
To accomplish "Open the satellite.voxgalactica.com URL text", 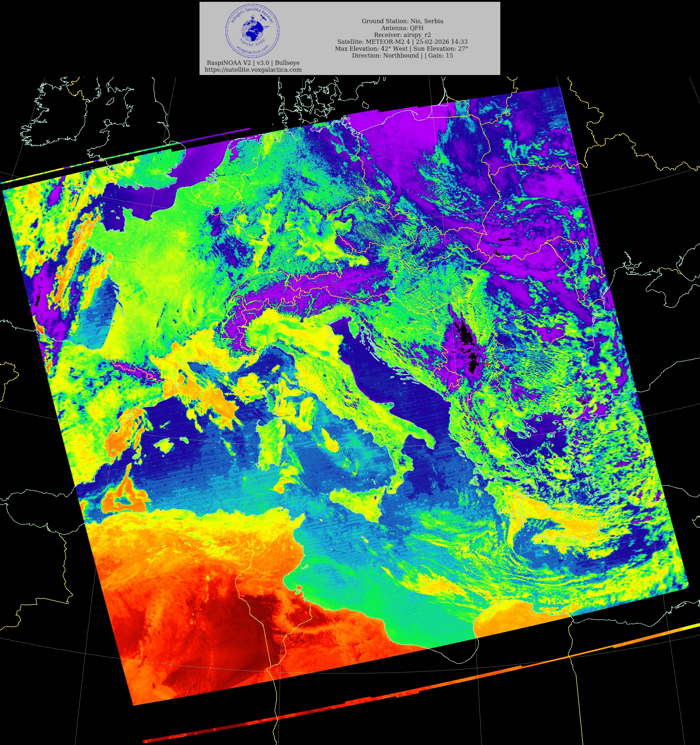I will pyautogui.click(x=253, y=70).
